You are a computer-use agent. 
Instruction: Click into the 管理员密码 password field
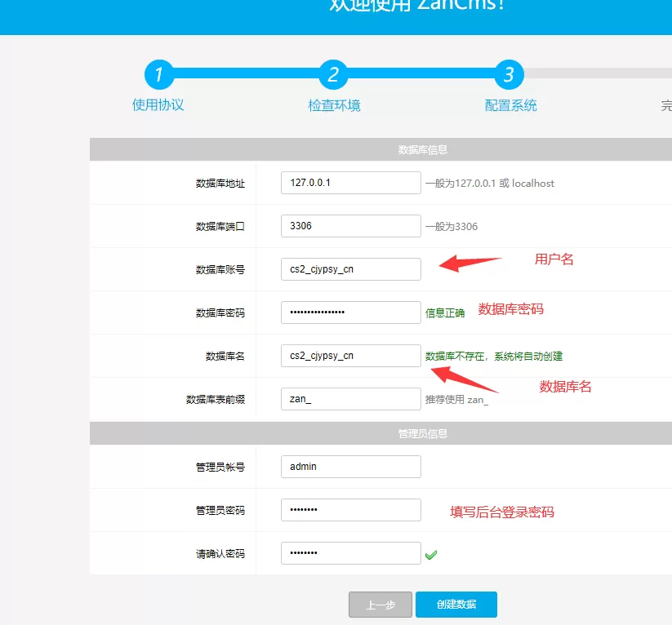click(351, 510)
